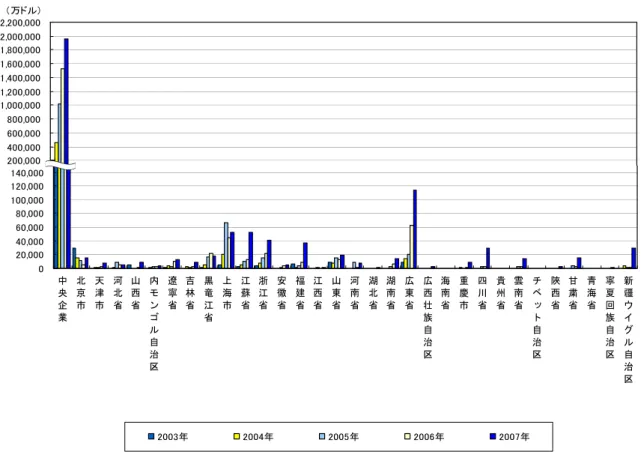This screenshot has width=641, height=455.
Task: Click the 2007 bar for 四川省
Action: [x=488, y=258]
